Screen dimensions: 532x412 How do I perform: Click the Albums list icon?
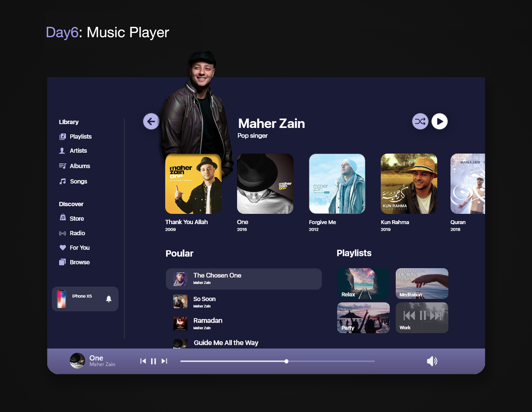point(63,166)
